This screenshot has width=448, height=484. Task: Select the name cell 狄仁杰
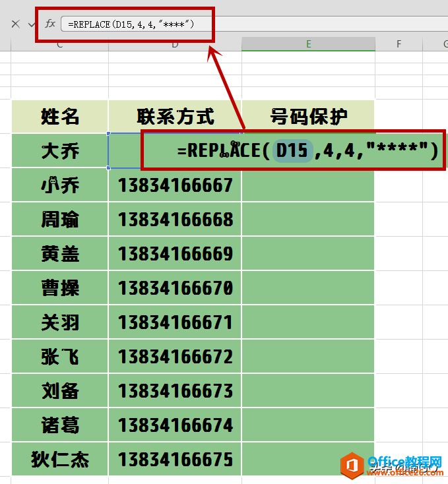pyautogui.click(x=60, y=460)
